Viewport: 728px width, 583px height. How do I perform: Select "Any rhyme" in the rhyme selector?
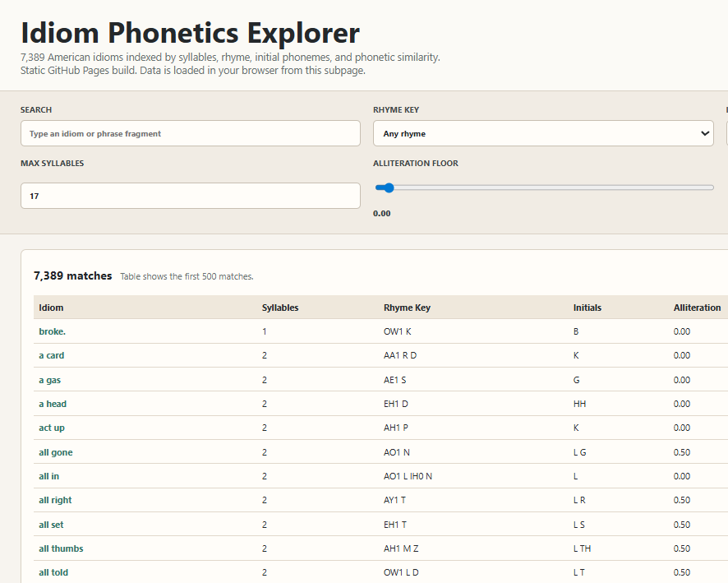tap(543, 133)
